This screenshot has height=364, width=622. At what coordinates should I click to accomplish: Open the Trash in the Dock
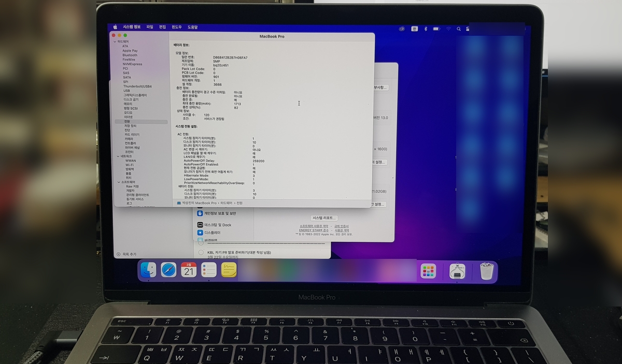point(486,271)
